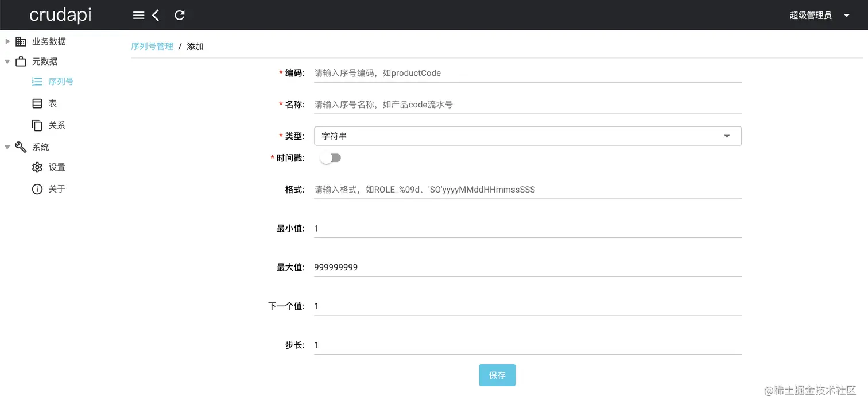
Task: Open 关于 in the sidebar
Action: [x=57, y=189]
